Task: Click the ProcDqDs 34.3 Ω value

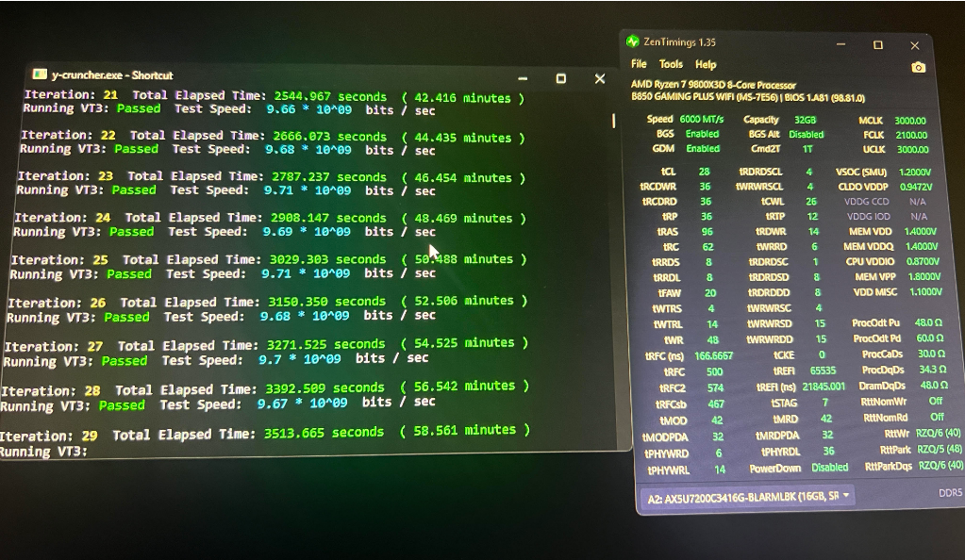Action: (932, 370)
